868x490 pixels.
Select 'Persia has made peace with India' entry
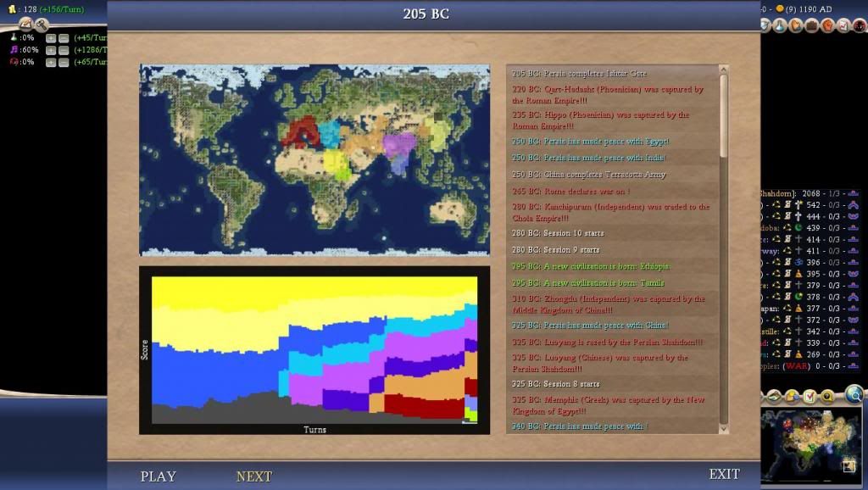pyautogui.click(x=613, y=158)
